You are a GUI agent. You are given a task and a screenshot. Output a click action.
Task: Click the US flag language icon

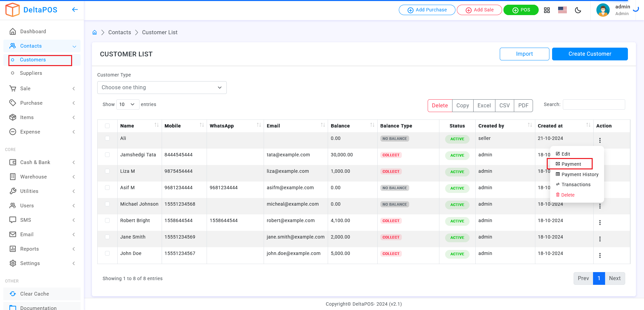tap(562, 10)
